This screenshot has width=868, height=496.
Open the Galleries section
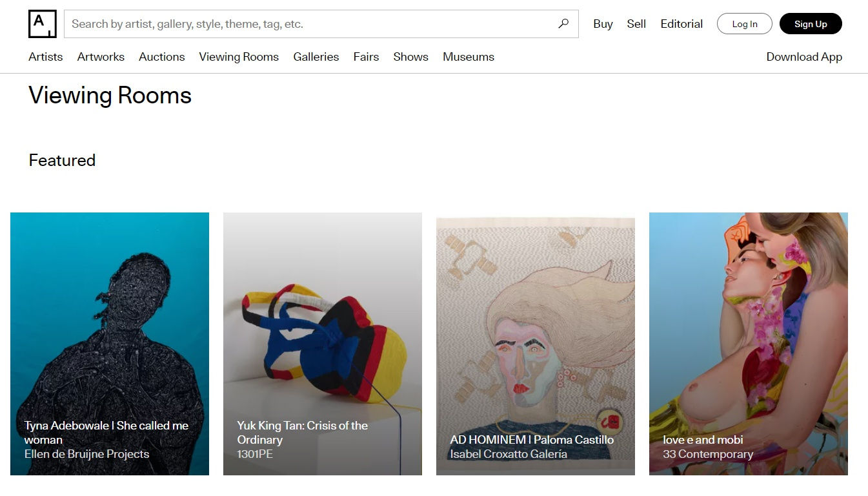[x=316, y=57]
